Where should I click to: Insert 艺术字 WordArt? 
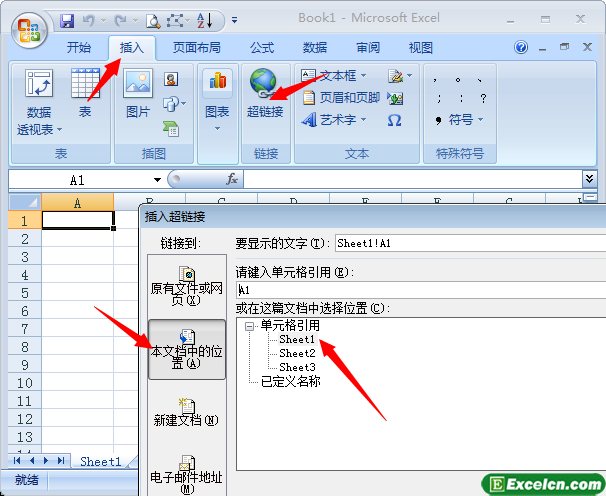(329, 120)
